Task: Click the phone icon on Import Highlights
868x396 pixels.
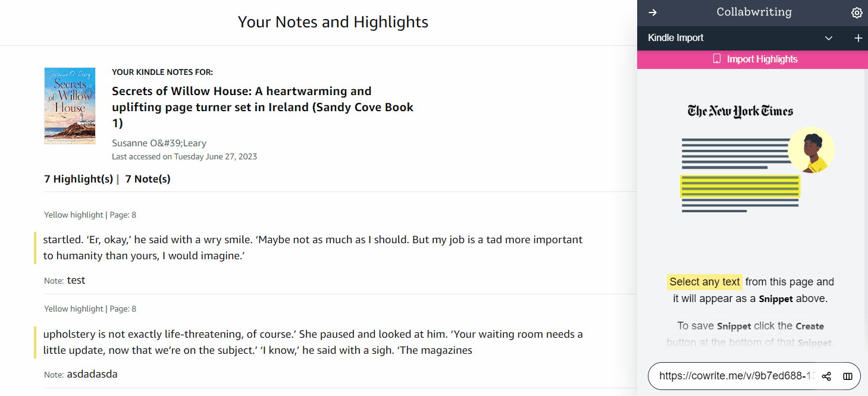Action: 717,59
